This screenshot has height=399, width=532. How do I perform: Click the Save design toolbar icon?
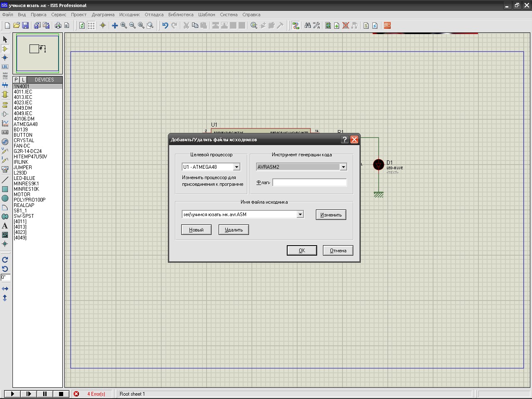[25, 25]
